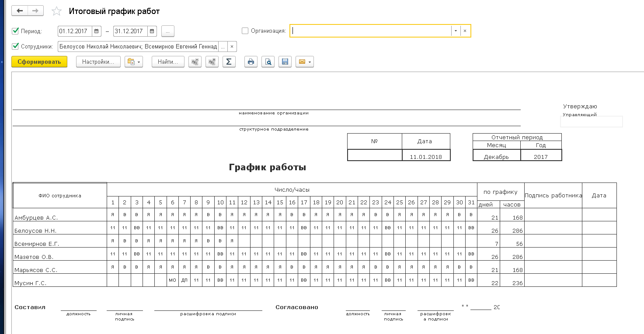The image size is (644, 334).
Task: Open calendar for start date 01.12.2017
Action: [x=97, y=31]
